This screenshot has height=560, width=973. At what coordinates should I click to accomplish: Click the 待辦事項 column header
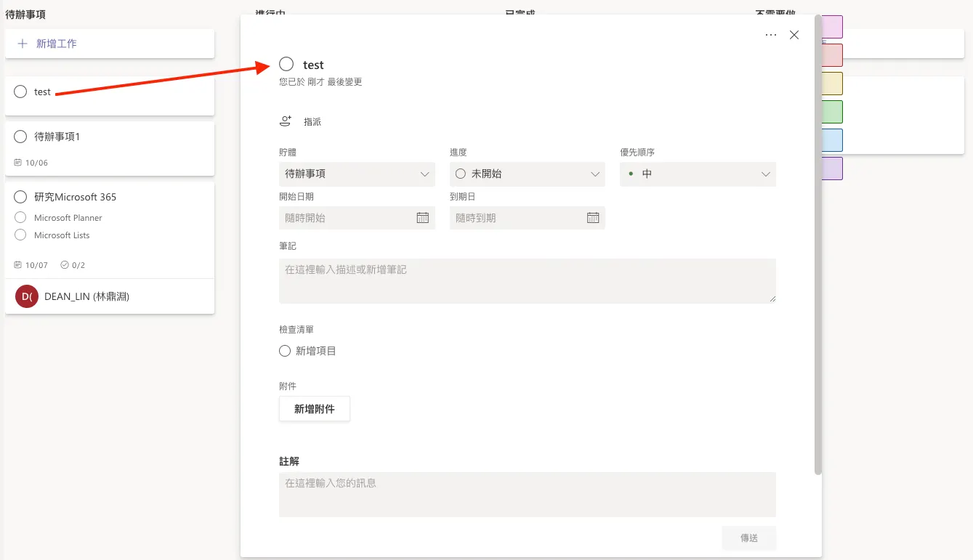pyautogui.click(x=25, y=14)
